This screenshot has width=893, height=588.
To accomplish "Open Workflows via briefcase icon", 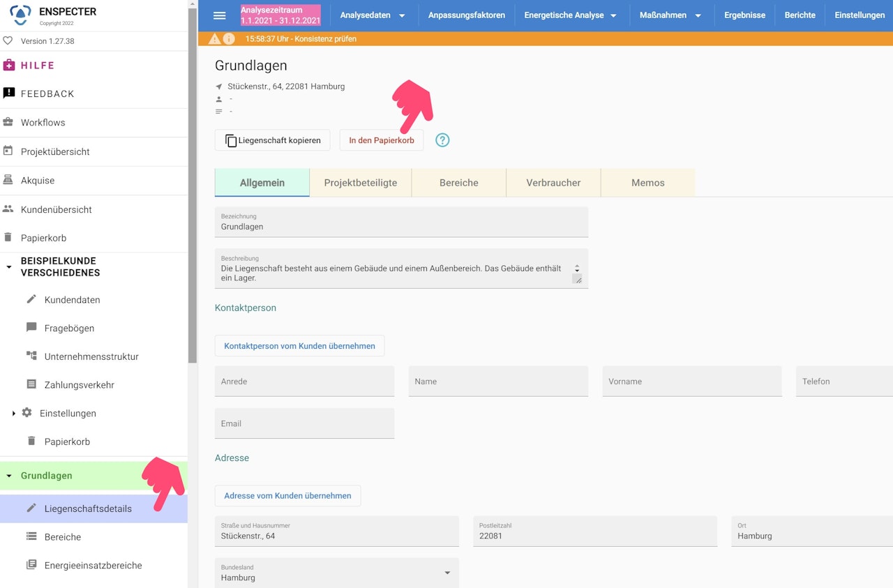I will tap(8, 121).
